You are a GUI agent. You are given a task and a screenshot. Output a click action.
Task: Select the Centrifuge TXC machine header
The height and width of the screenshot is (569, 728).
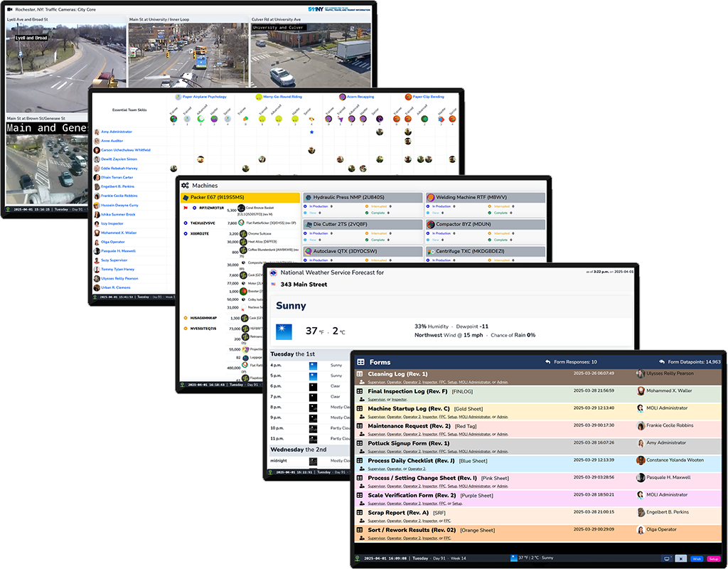tap(485, 251)
